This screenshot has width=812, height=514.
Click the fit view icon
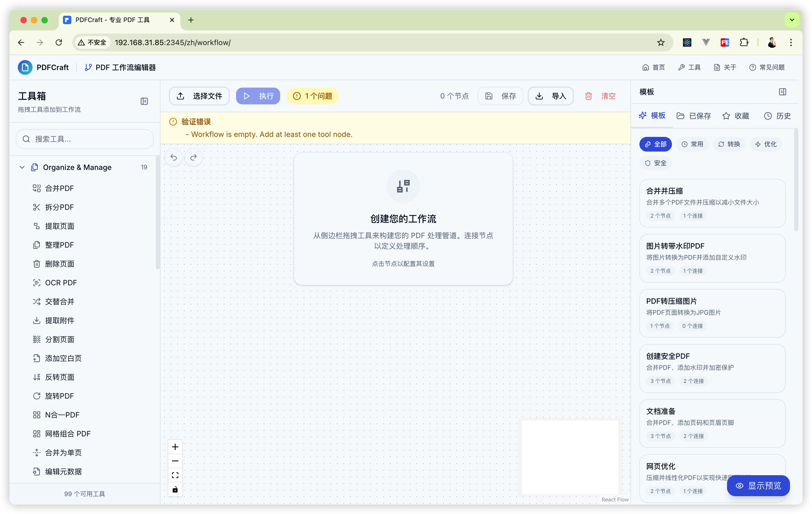175,475
